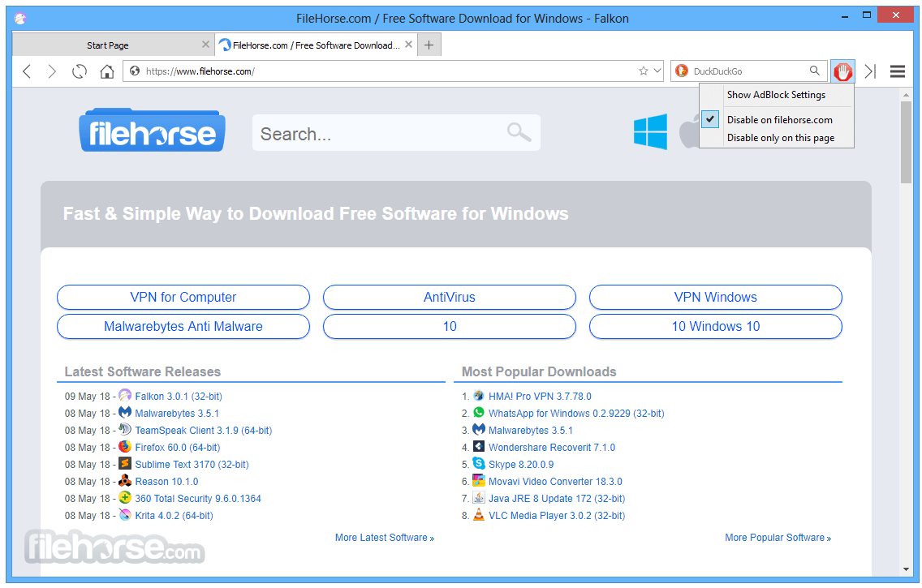Click the Sublime Text app icon
Image resolution: width=922 pixels, height=588 pixels.
[125, 463]
